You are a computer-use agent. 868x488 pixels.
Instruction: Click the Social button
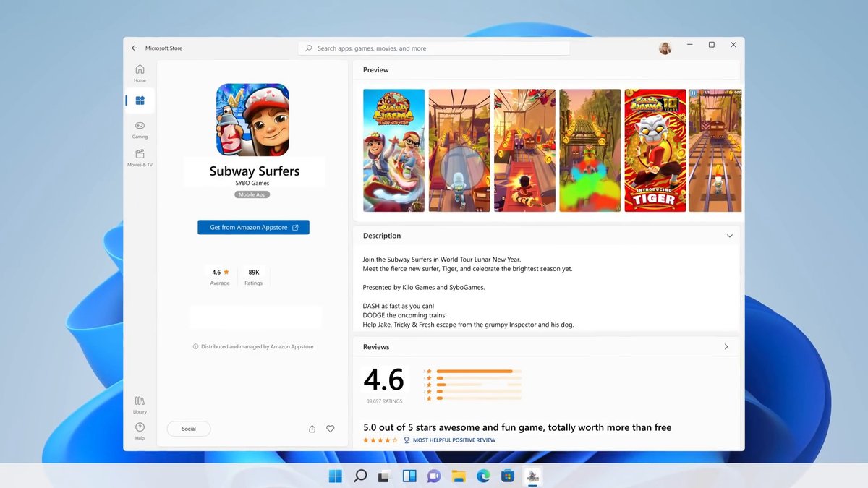(189, 428)
